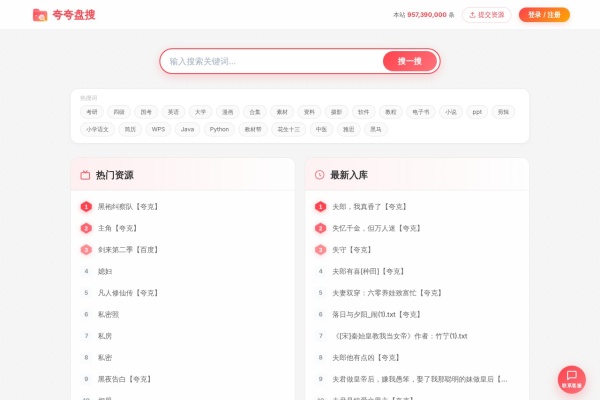Open newest entry 夫郎，我真香了【夸克】
The image size is (600, 400).
pos(370,207)
